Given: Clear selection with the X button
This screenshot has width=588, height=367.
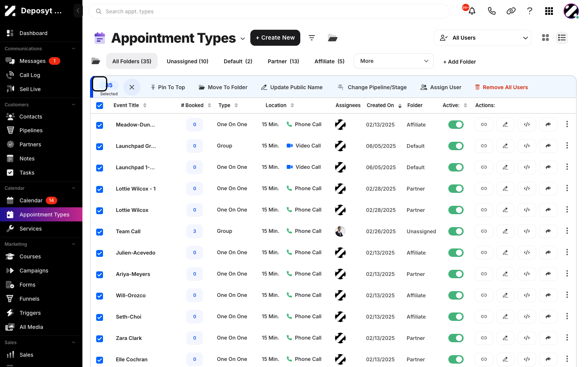Looking at the screenshot, I should click(132, 87).
